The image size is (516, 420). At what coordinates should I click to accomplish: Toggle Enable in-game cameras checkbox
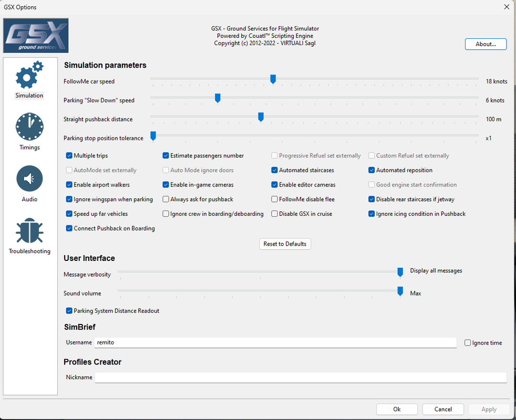(166, 184)
